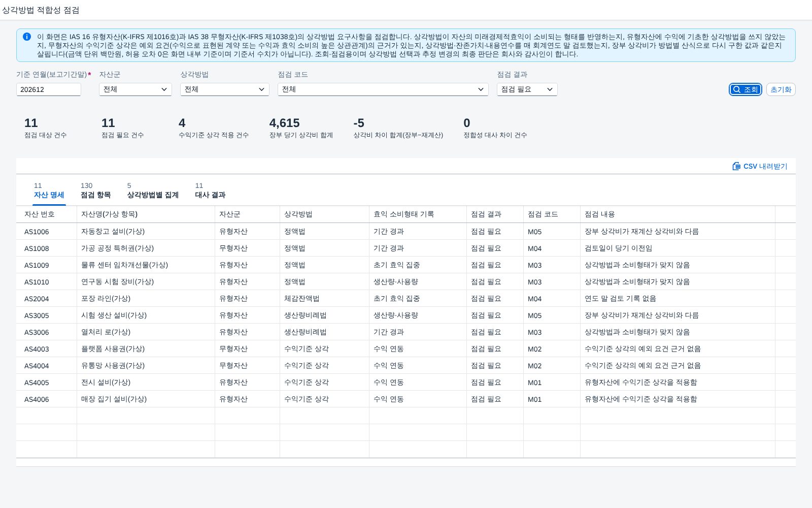Select the AS4003 플랫폼 사용권 row
This screenshot has height=508, width=812.
pos(406,349)
